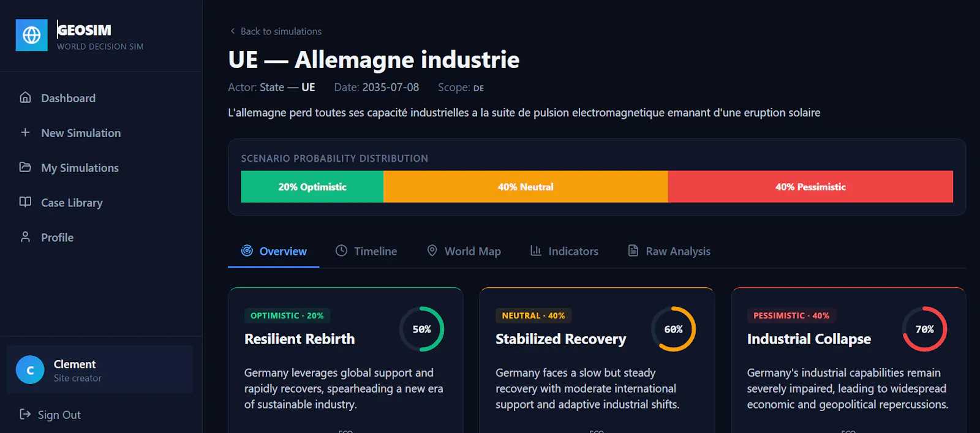Viewport: 980px width, 433px height.
Task: Click the Germany leverages global support description
Action: click(x=344, y=388)
